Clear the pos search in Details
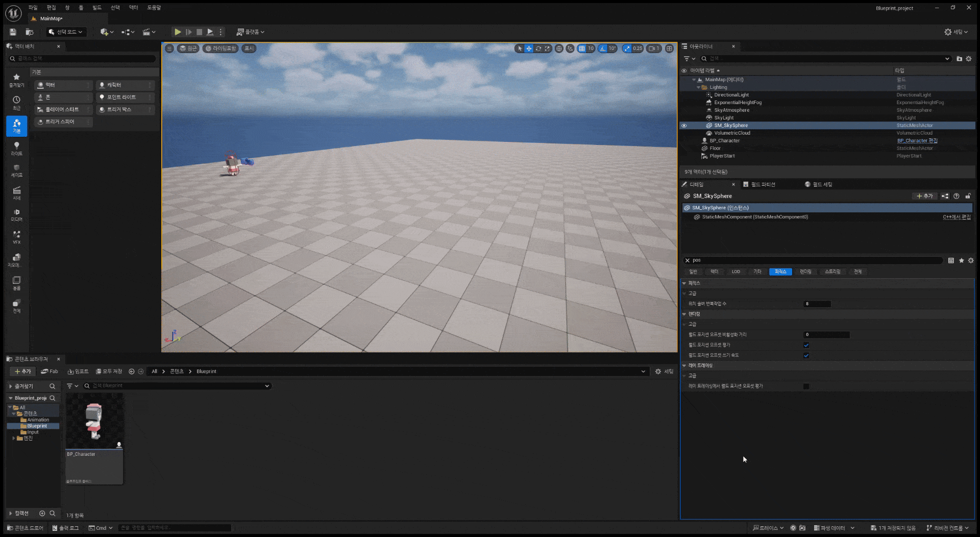980x537 pixels. pos(687,260)
